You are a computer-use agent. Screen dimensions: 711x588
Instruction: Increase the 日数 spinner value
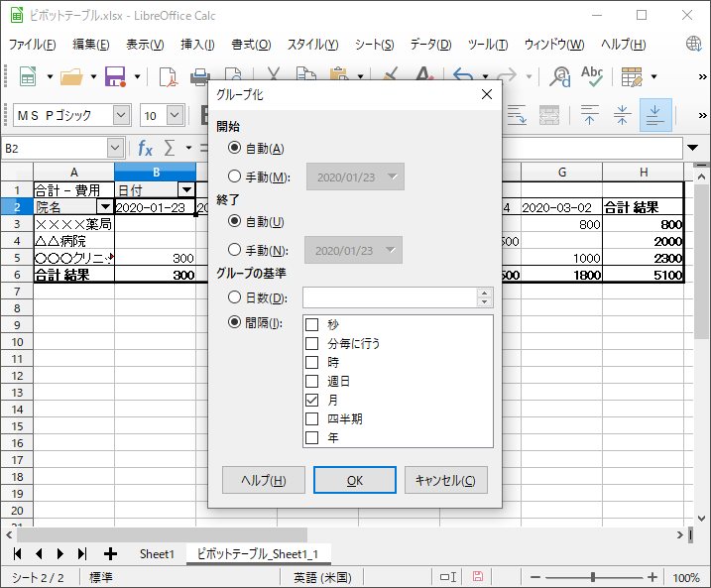(484, 293)
